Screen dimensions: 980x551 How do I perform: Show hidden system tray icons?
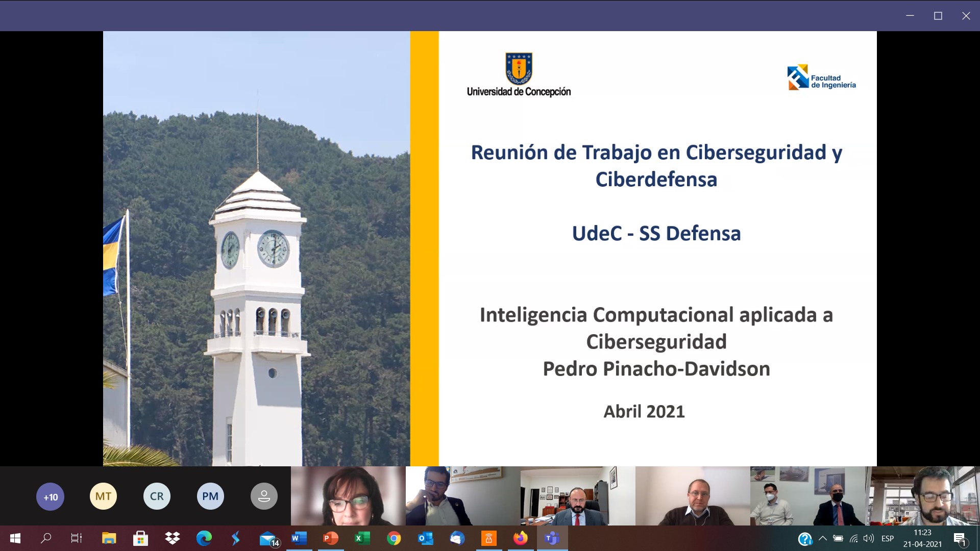tap(822, 538)
